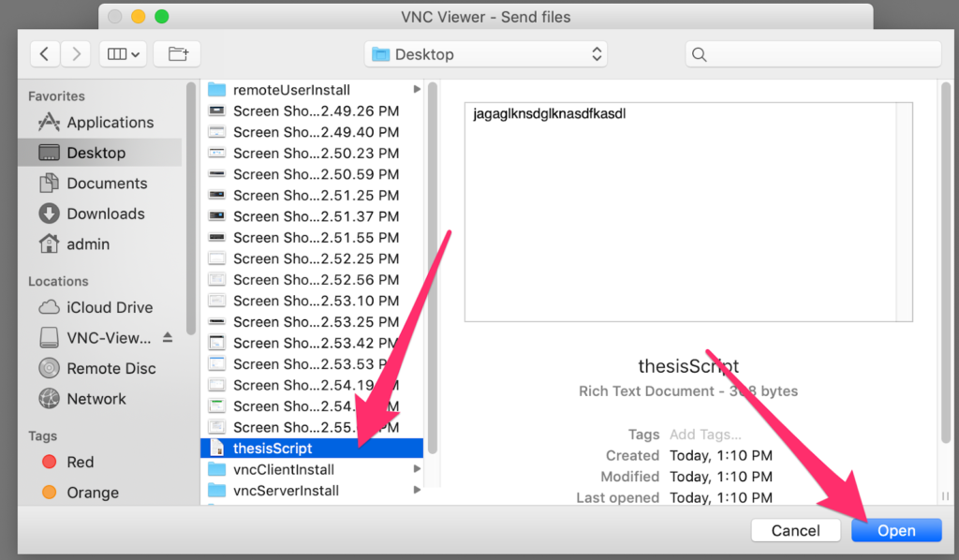The height and width of the screenshot is (560, 959).
Task: Select Screen Sho...2.49.40 PM file
Action: 312,132
